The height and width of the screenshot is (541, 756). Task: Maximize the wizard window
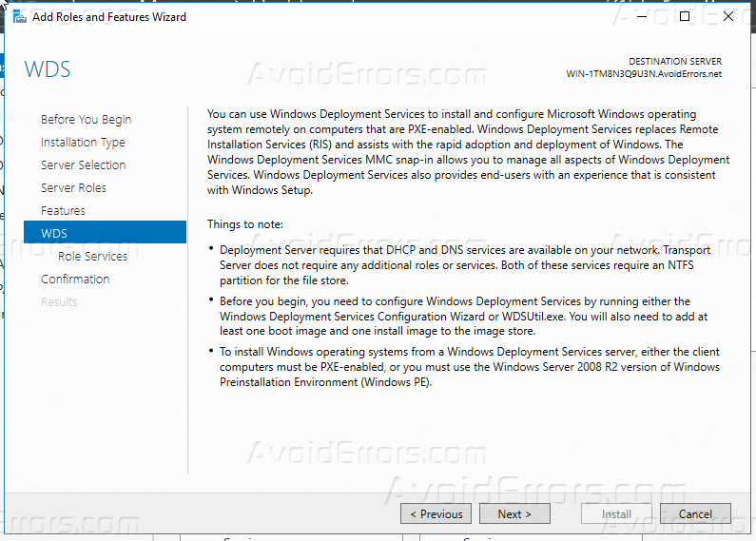pyautogui.click(x=685, y=17)
